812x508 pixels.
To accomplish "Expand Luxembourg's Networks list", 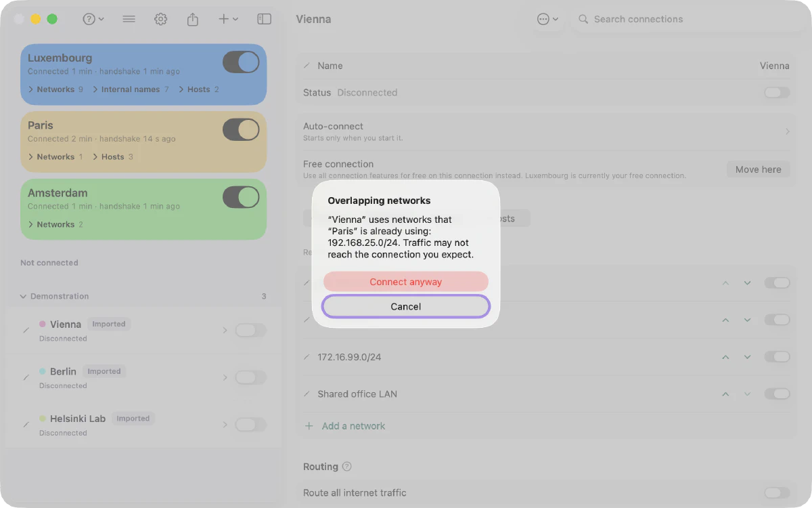I will [55, 89].
